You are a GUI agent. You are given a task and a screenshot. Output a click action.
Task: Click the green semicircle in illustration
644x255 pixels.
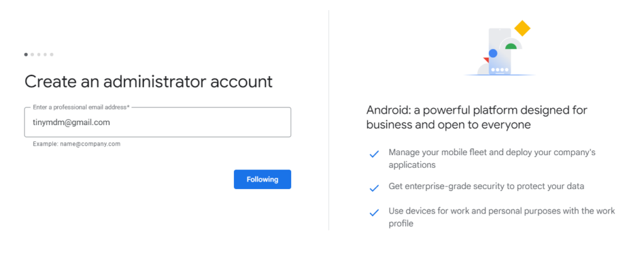511,46
